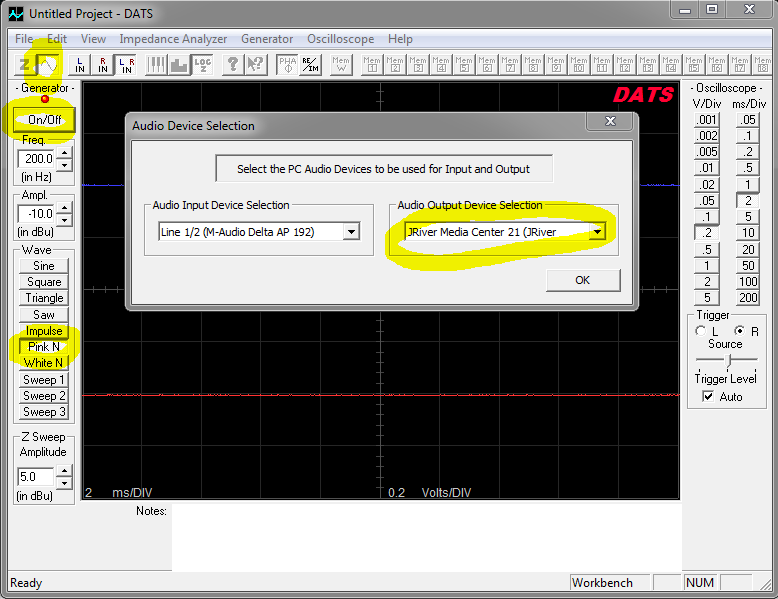Open Audio Output Device Selection dropdown
Image resolution: width=778 pixels, height=599 pixels.
[x=597, y=232]
